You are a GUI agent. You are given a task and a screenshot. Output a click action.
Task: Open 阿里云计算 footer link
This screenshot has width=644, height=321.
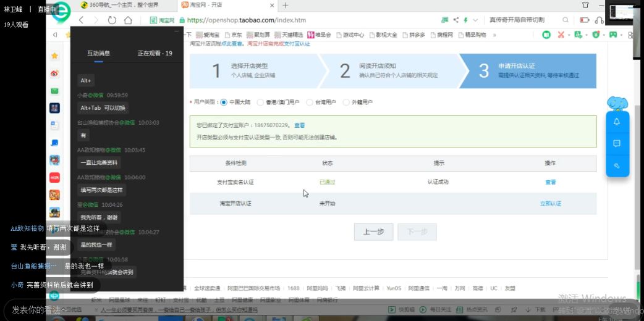366,288
